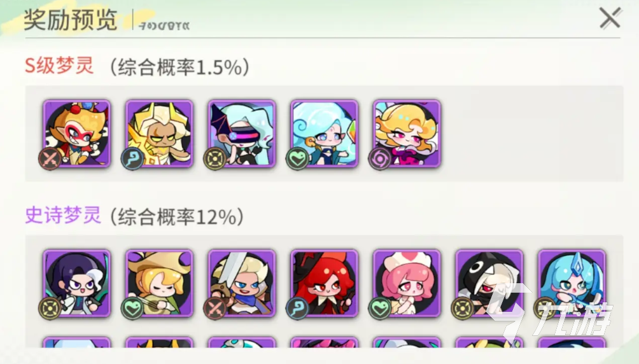
Task: Open the bat-wing visor S-rank character
Action: pos(242,134)
